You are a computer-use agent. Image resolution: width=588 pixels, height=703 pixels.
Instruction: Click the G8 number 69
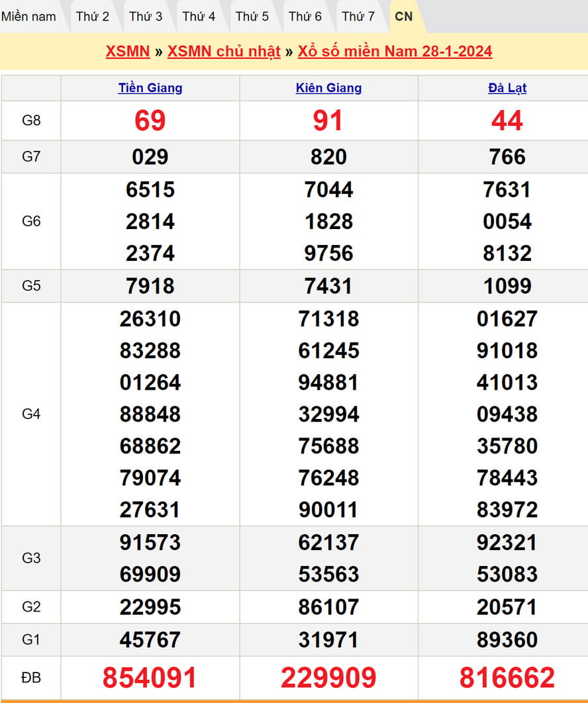[150, 120]
